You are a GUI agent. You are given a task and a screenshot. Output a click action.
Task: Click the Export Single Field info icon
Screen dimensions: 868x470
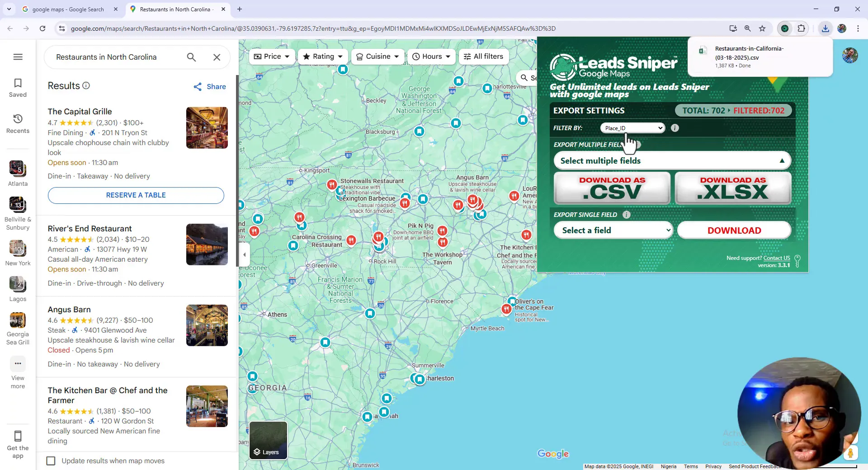click(x=627, y=215)
